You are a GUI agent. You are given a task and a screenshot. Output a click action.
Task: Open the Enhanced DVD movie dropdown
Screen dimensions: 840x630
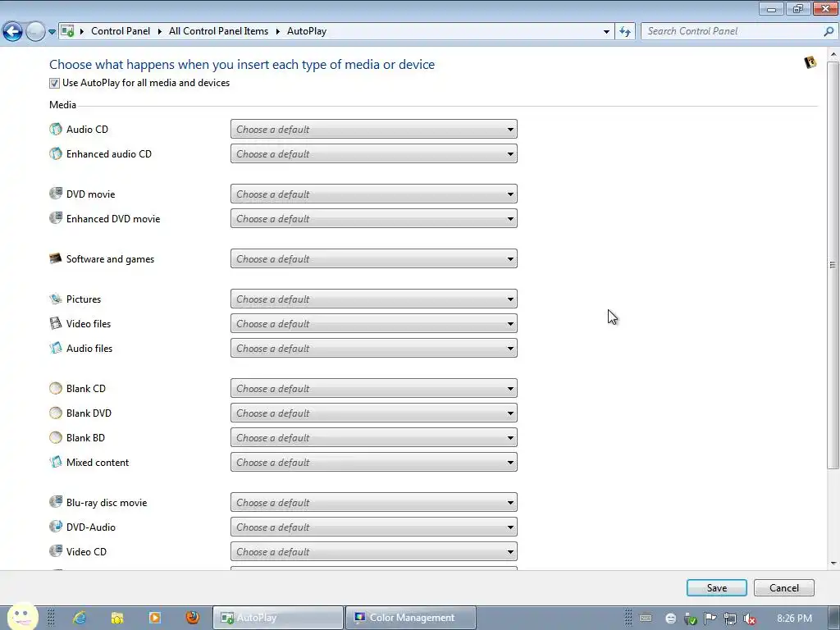[374, 218]
